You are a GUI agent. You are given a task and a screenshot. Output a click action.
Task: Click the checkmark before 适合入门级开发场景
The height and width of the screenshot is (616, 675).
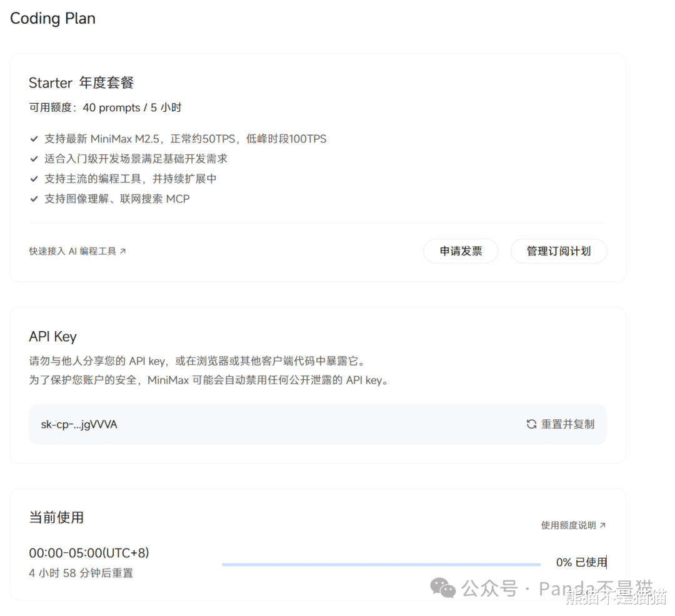tap(34, 159)
